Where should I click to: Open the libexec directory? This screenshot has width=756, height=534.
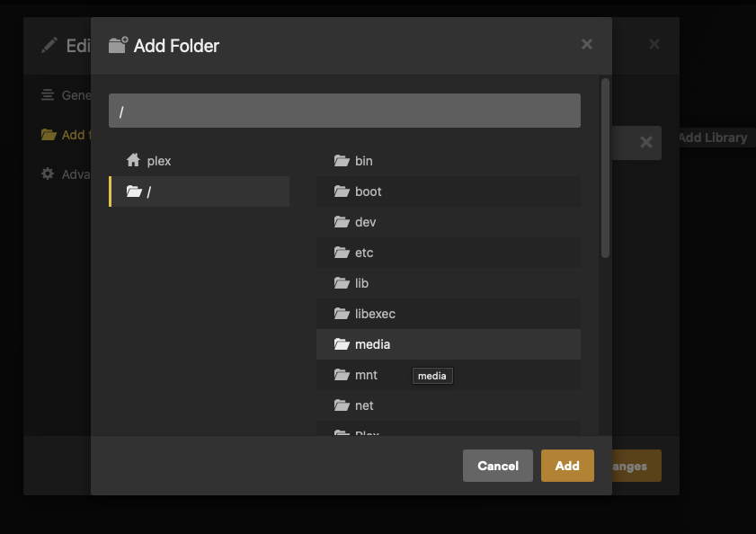pyautogui.click(x=449, y=314)
